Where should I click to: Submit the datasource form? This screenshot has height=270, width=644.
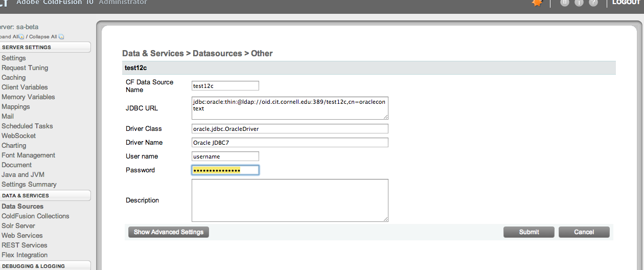tap(529, 232)
